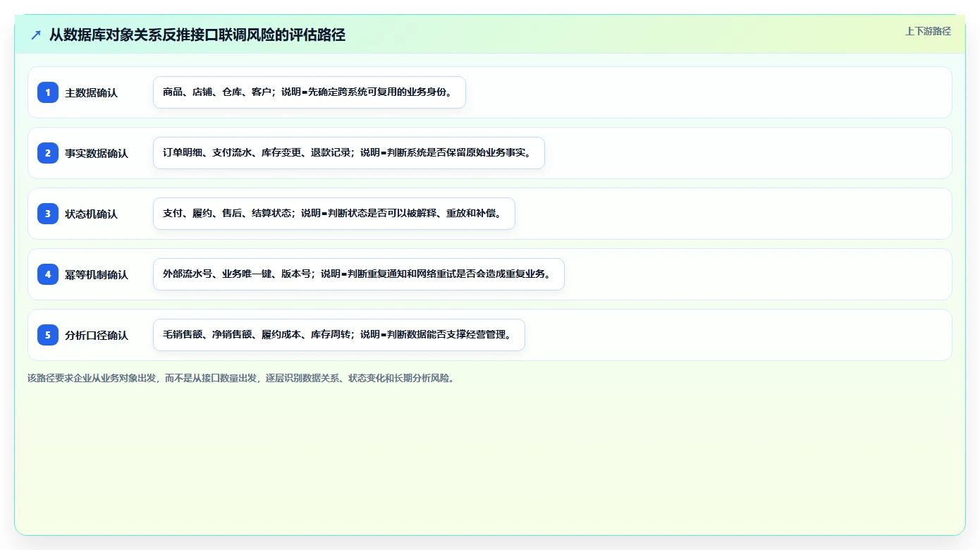The height and width of the screenshot is (550, 980).
Task: Select the 主数据确认 step label
Action: point(92,93)
